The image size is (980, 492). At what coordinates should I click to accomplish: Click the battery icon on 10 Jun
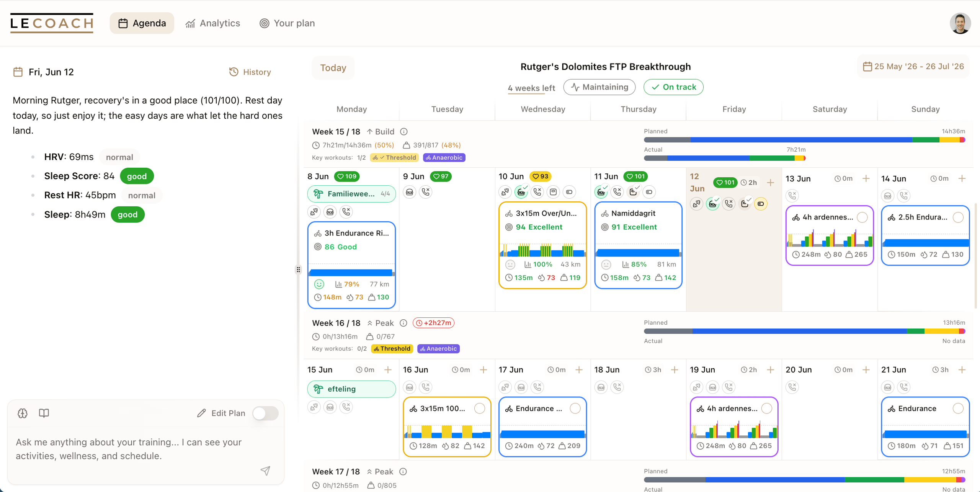[x=570, y=192]
